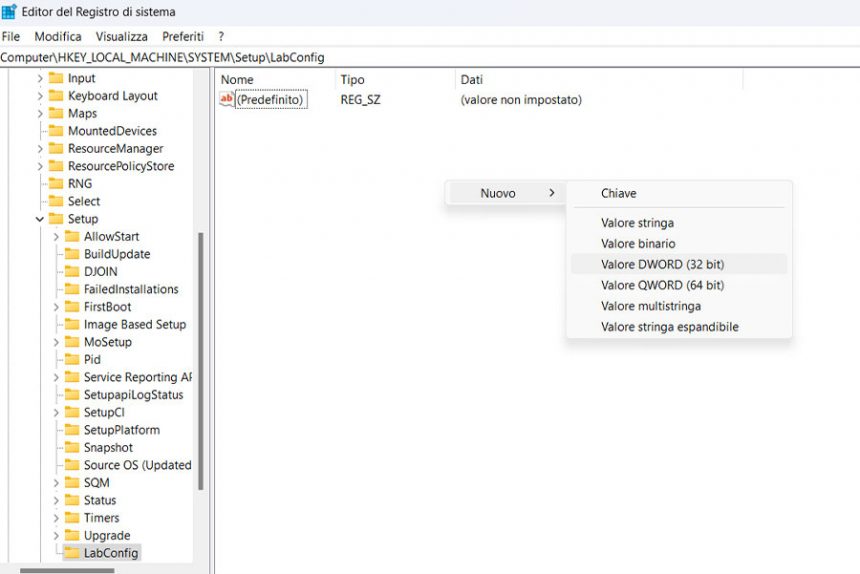
Task: Expand the AllowStart key
Action: (56, 237)
